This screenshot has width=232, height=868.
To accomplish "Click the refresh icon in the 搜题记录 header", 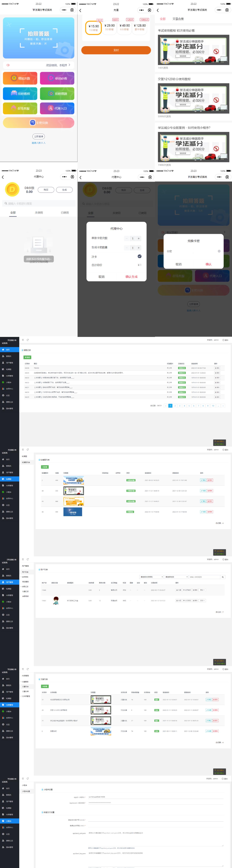I will (28, 340).
